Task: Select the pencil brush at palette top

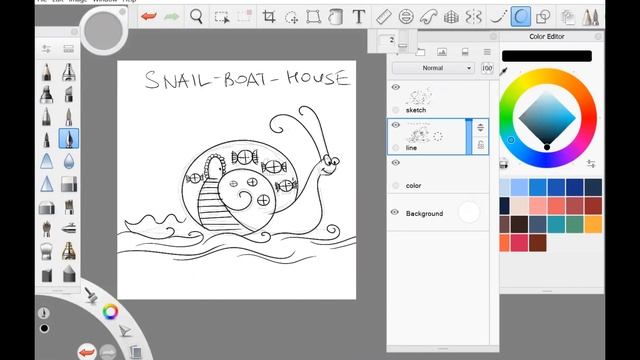Action: pos(47,72)
